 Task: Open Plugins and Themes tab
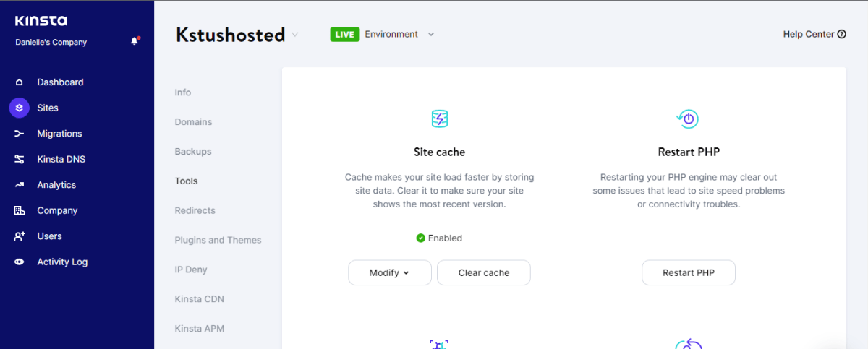[218, 240]
